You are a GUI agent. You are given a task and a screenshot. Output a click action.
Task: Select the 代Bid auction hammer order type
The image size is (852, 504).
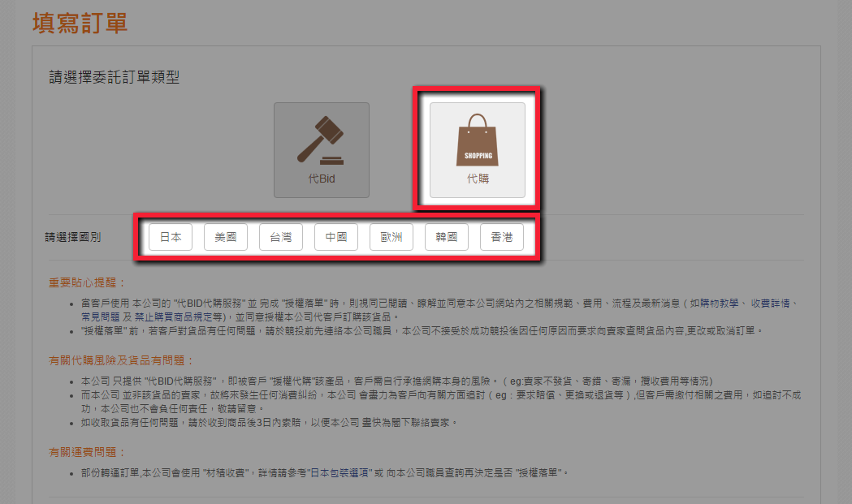[x=322, y=150]
